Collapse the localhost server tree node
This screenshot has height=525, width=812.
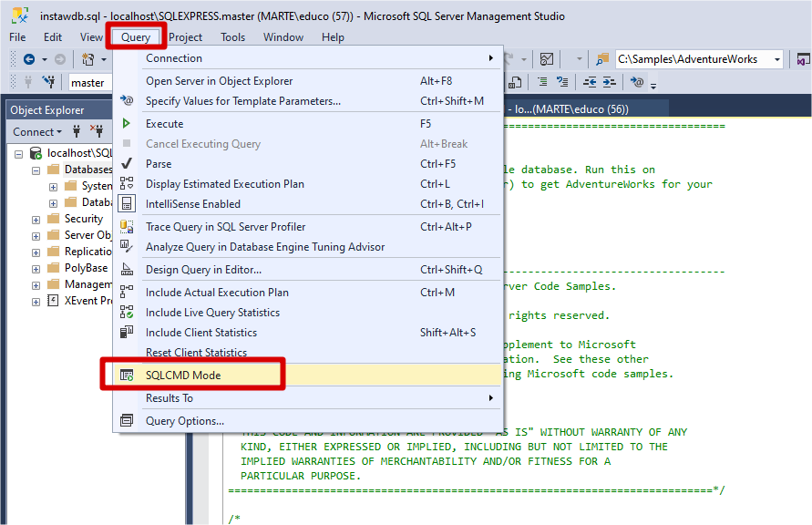tap(18, 154)
